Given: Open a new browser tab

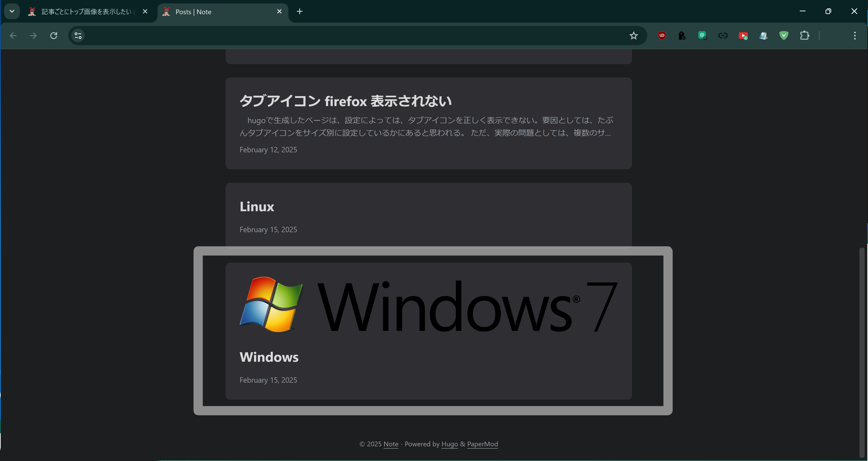Looking at the screenshot, I should 299,12.
